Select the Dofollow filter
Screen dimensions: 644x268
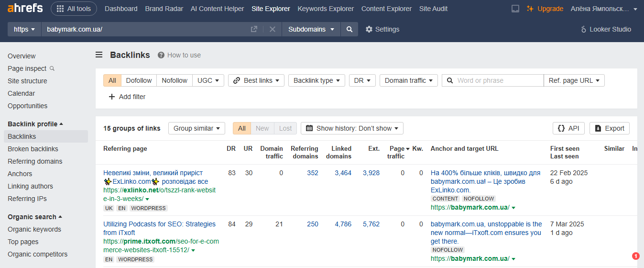pos(139,80)
